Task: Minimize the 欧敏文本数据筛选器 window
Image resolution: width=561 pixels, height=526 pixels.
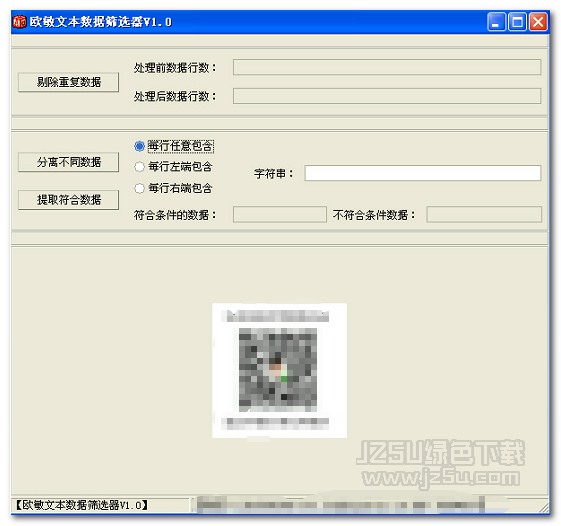Action: pyautogui.click(x=496, y=22)
